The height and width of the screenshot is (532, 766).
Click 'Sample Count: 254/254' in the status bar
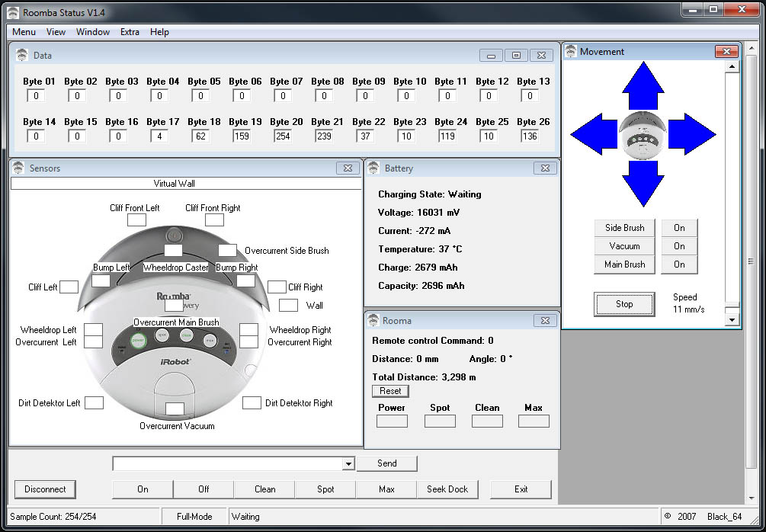coord(53,516)
